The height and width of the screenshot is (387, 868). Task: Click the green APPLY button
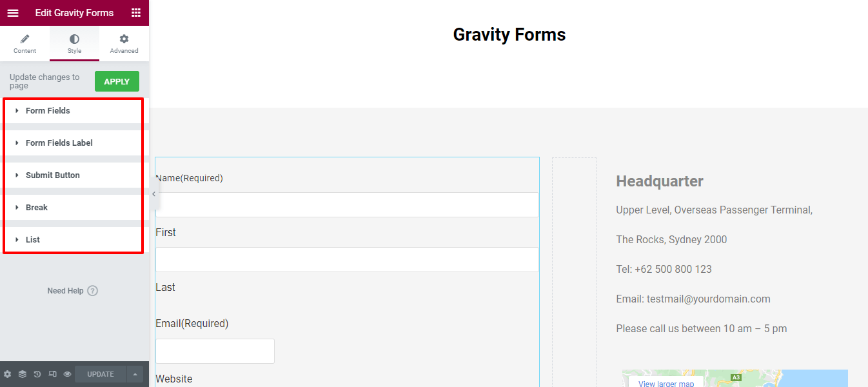pyautogui.click(x=117, y=81)
